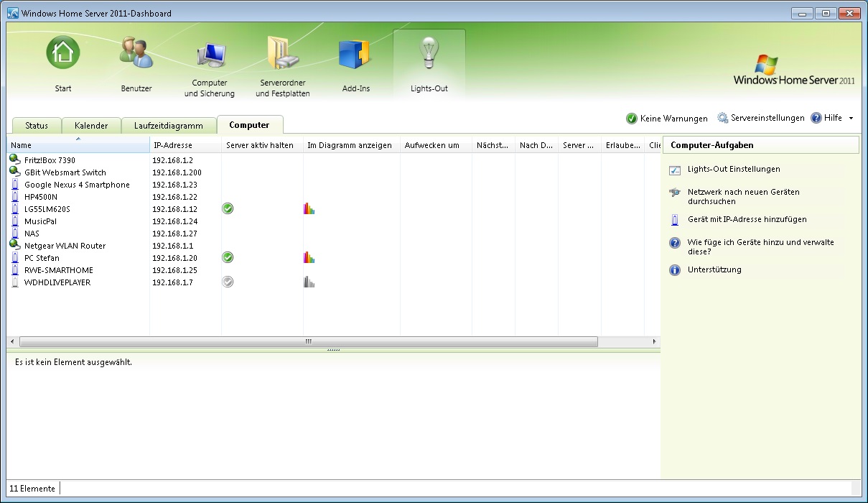868x503 pixels.
Task: Sort by the IP-Adresse column header
Action: click(x=185, y=145)
